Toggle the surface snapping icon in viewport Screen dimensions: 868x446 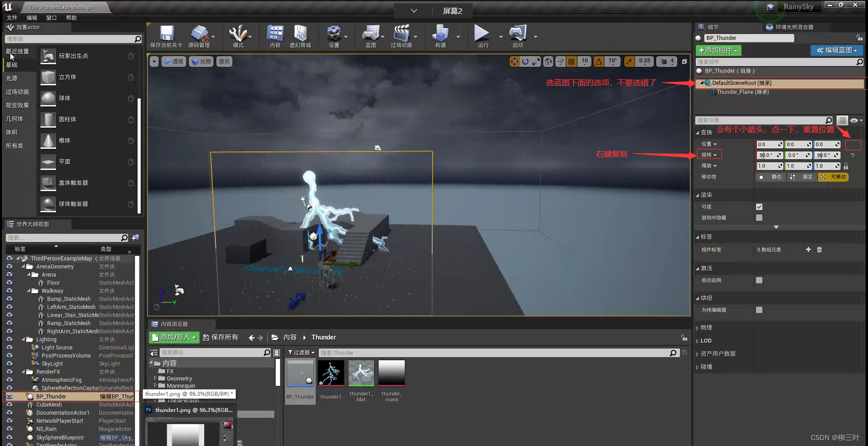tap(560, 62)
